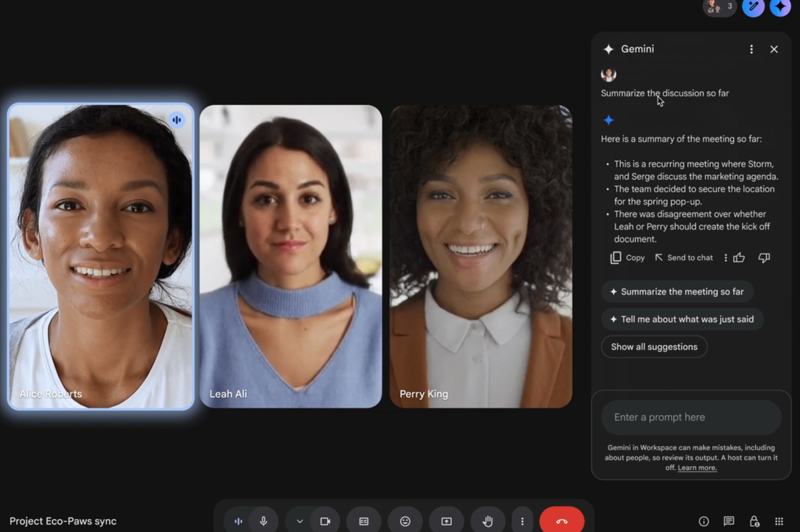Screen dimensions: 800x532
Task: Click the Enter a prompt here field
Action: [x=690, y=417]
